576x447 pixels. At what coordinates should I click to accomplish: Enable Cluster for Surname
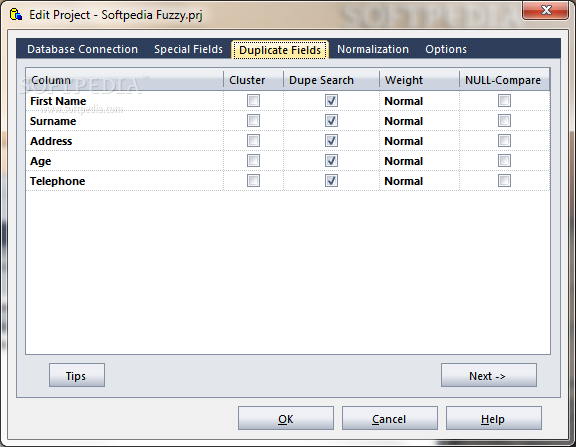[x=253, y=120]
